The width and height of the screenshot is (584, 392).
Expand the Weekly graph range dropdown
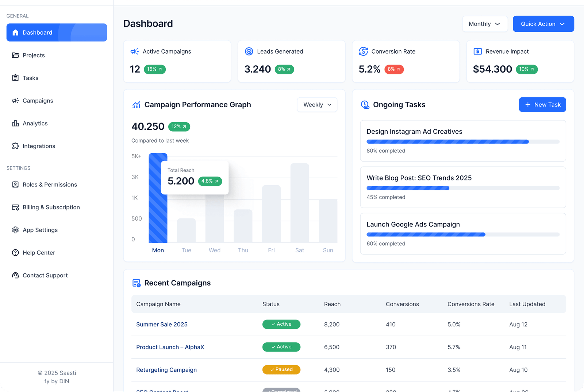317,105
